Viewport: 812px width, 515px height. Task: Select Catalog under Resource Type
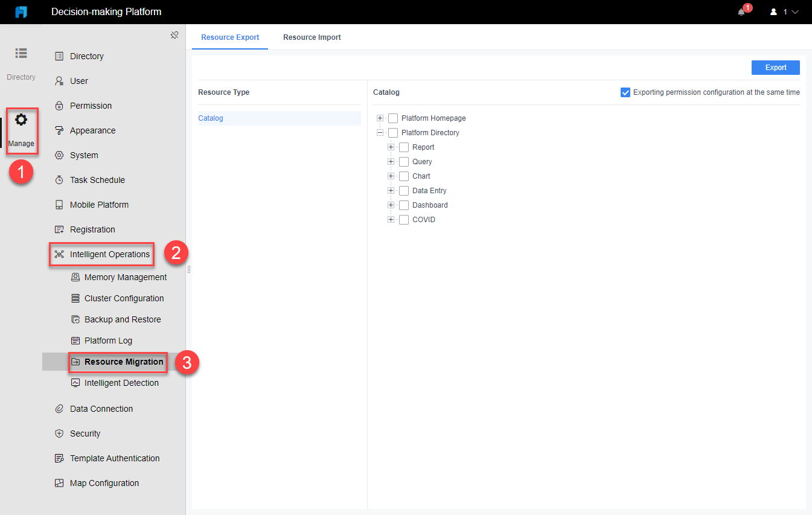click(210, 118)
